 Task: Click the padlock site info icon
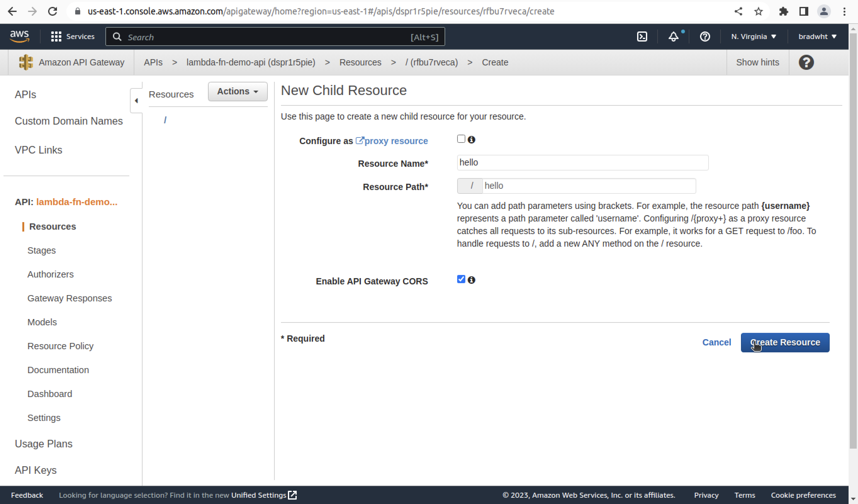tap(78, 11)
